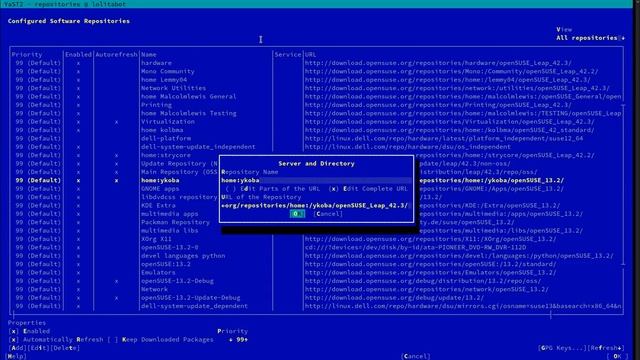Select the Mono Community repository row
The height and width of the screenshot is (360, 640).
point(316,71)
